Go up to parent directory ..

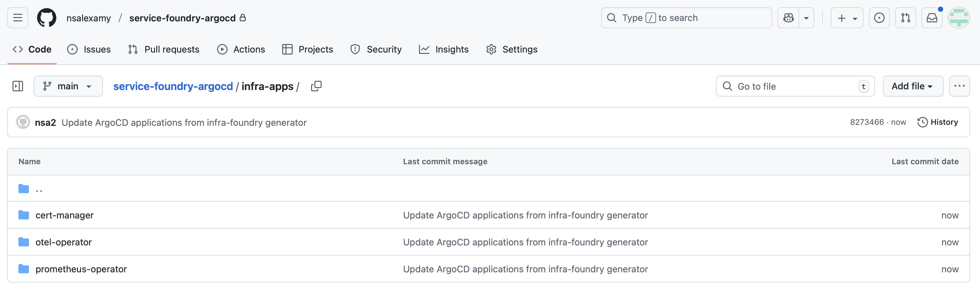(x=39, y=189)
